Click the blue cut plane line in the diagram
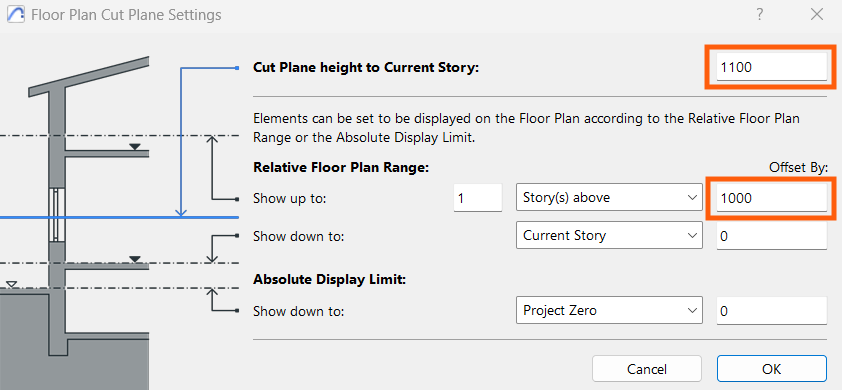Viewport: 842px width, 390px height. pos(119,218)
